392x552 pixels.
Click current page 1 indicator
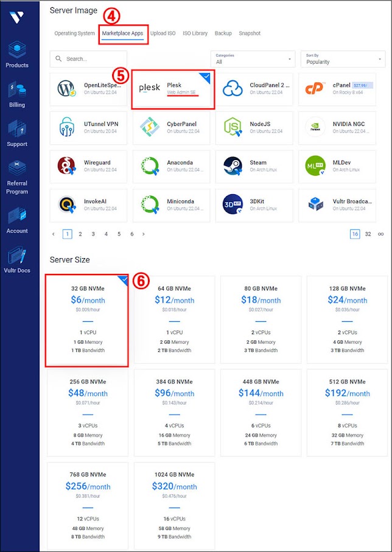pos(68,234)
